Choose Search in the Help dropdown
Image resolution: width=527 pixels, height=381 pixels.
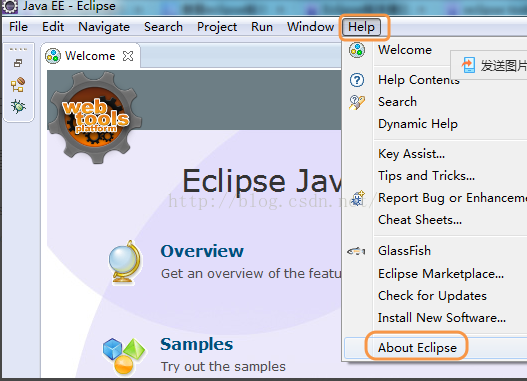pos(397,102)
